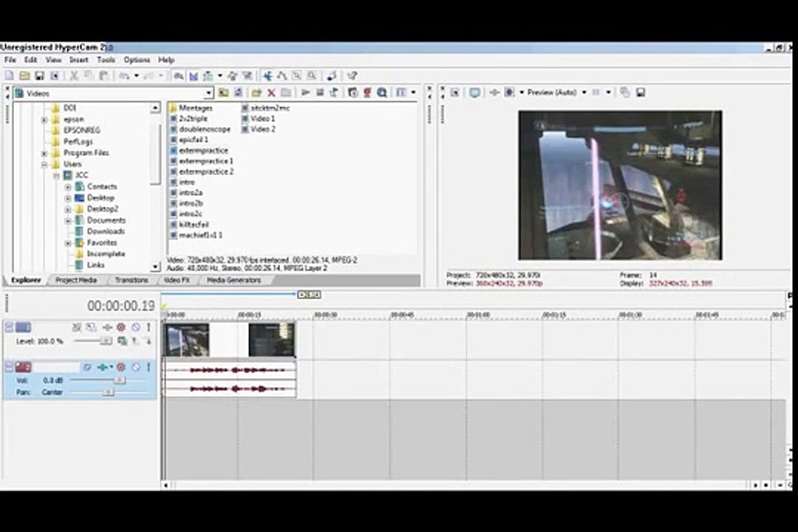798x532 pixels.
Task: Click the red Delete X icon
Action: 271,92
